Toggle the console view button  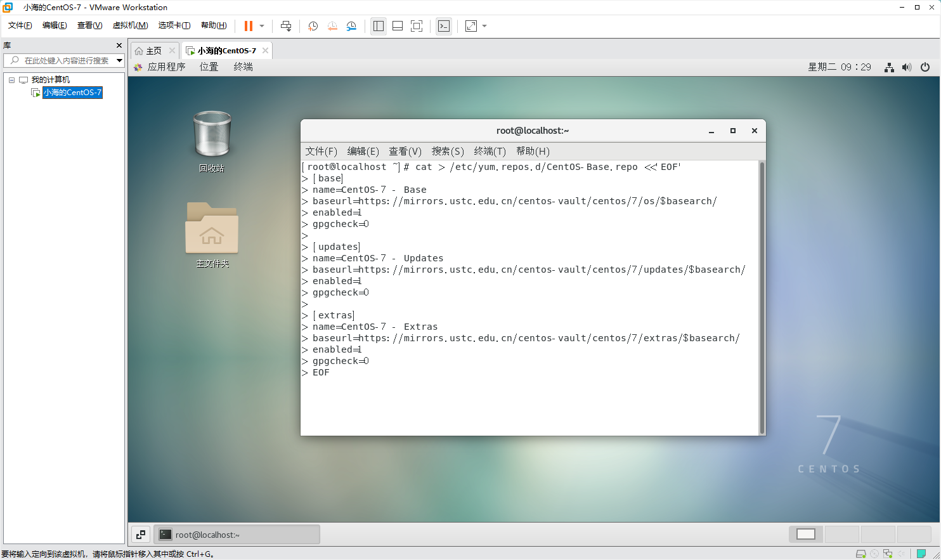(444, 26)
